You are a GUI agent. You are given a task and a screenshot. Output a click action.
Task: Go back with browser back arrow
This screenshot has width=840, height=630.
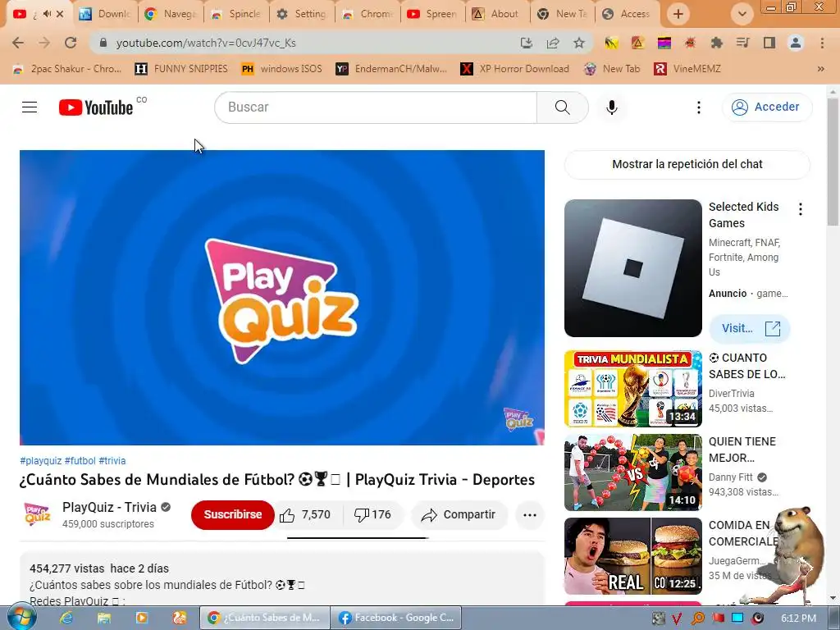point(18,43)
